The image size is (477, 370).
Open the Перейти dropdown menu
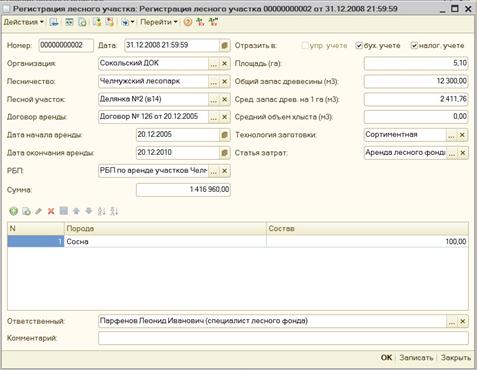click(159, 22)
